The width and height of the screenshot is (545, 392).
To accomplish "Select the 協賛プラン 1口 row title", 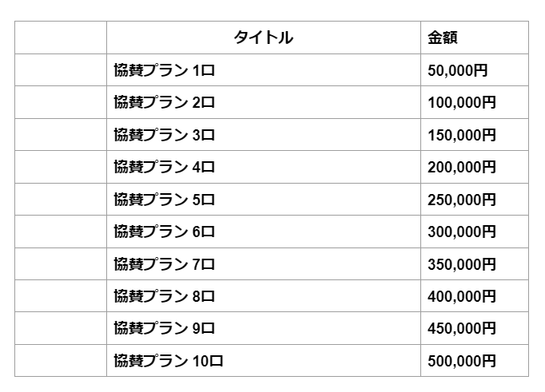I will [165, 70].
